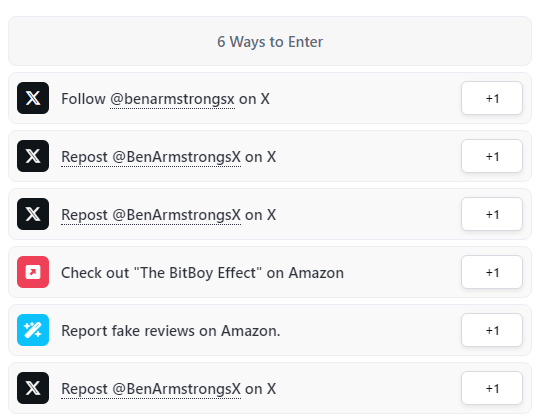Click the X icon beside Follow @benarmstrongsx
This screenshot has height=420, width=540.
[33, 98]
